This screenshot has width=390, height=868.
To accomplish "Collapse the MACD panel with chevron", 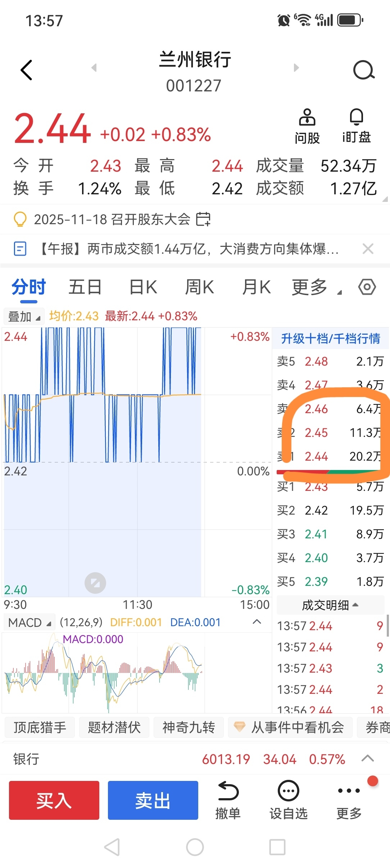I will coord(257,621).
